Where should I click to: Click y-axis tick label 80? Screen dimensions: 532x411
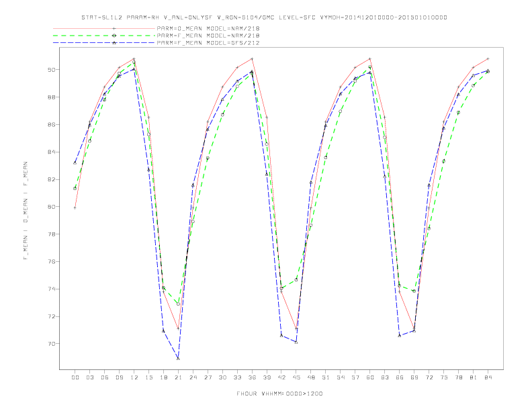(x=52, y=207)
